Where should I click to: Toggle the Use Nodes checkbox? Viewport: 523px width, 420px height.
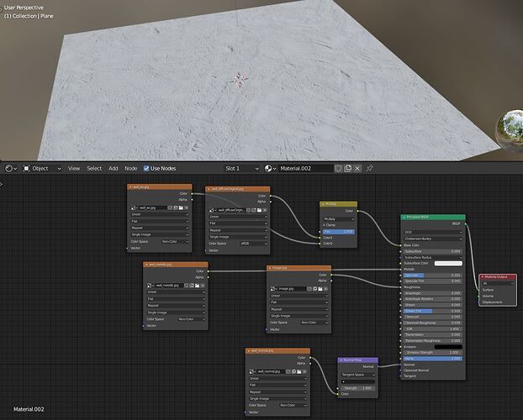(x=146, y=168)
